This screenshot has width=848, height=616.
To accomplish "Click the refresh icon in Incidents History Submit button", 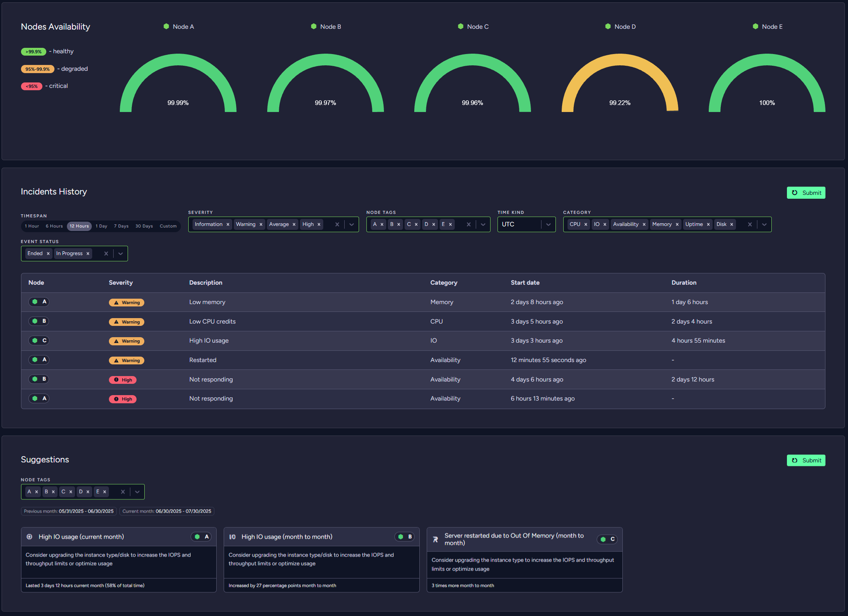I will click(795, 192).
